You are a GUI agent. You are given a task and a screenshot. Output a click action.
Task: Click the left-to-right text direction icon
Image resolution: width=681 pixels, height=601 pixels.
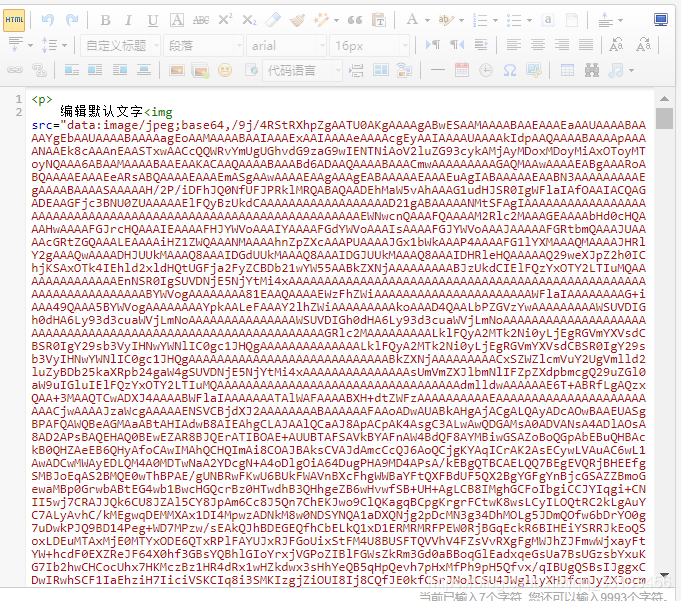[x=433, y=45]
